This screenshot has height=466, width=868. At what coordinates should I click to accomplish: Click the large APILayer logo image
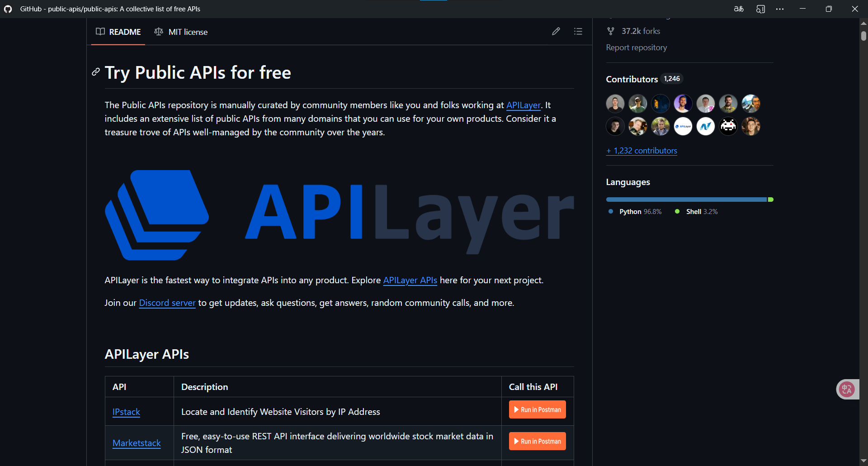(x=340, y=215)
